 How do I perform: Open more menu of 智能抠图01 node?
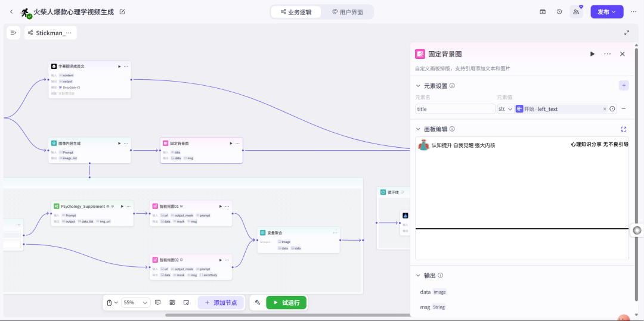point(228,206)
